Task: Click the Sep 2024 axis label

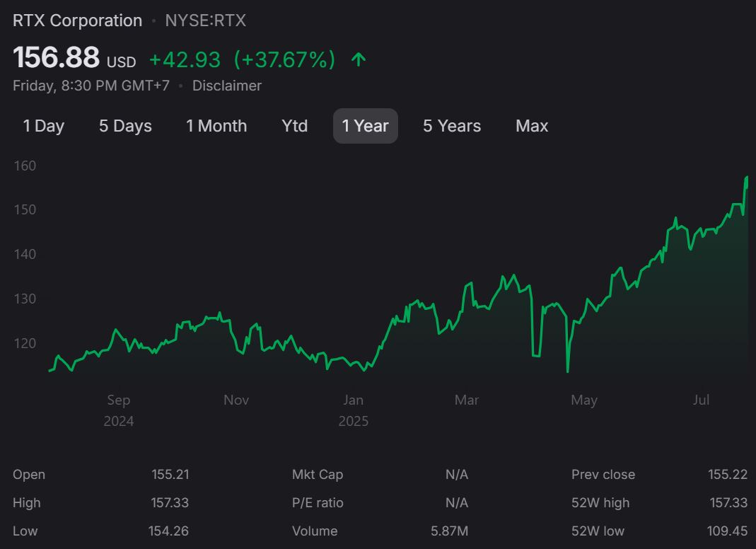Action: coord(119,410)
